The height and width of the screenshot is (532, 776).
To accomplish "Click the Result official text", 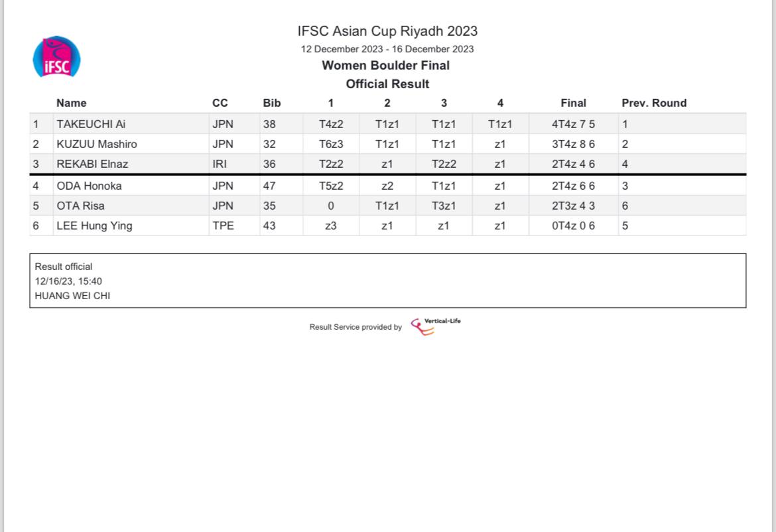I will (x=64, y=267).
